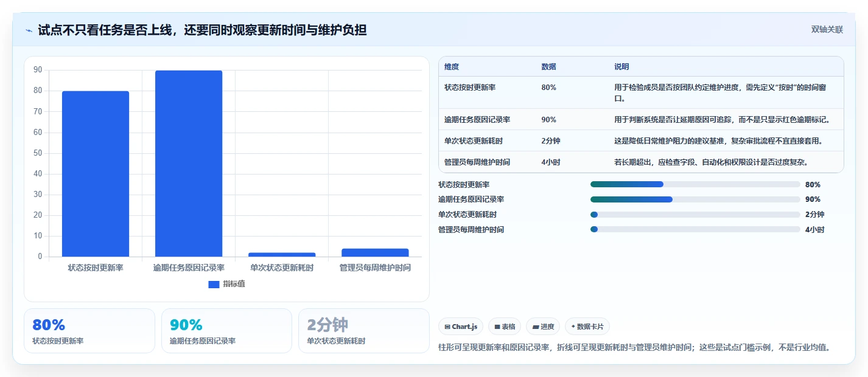Click the 维度 table column header
Screen dimensions: 868x377
[x=452, y=67]
